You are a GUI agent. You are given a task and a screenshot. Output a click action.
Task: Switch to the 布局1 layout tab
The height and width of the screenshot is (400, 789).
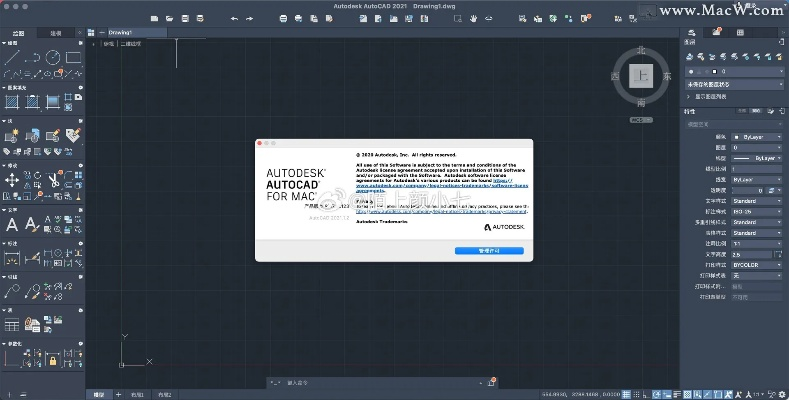click(138, 394)
